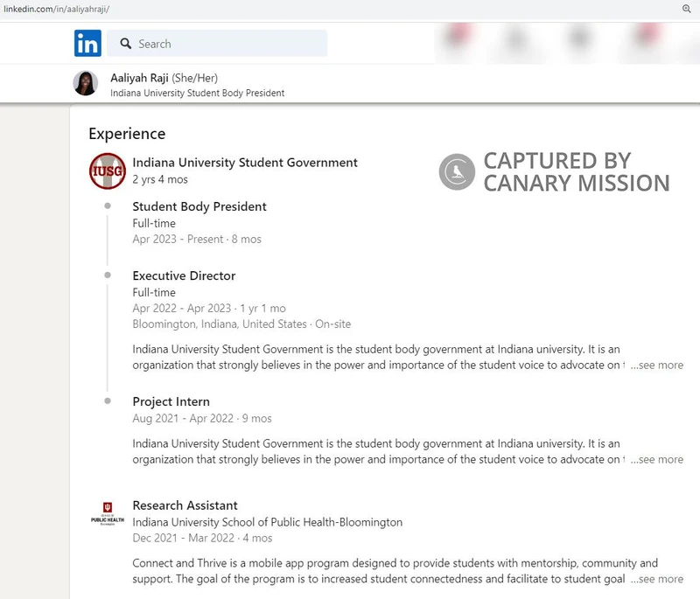Image resolution: width=700 pixels, height=599 pixels.
Task: Click the Canary Mission bird watermark icon
Action: click(456, 172)
